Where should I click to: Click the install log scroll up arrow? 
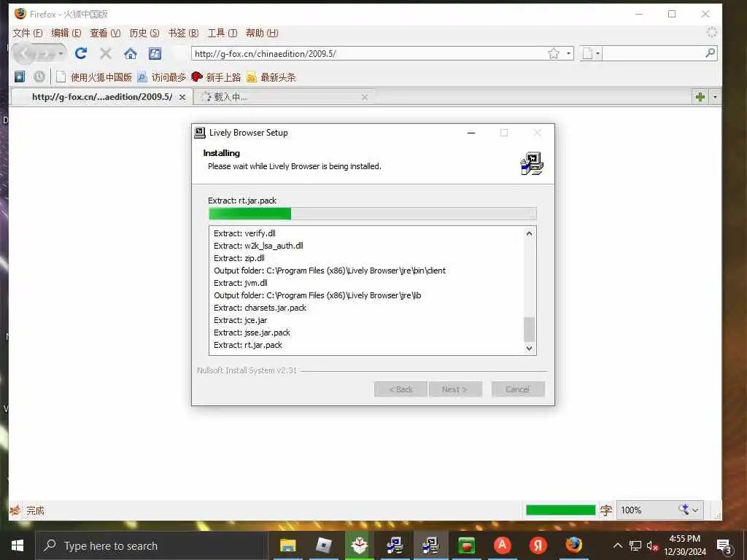click(x=529, y=233)
